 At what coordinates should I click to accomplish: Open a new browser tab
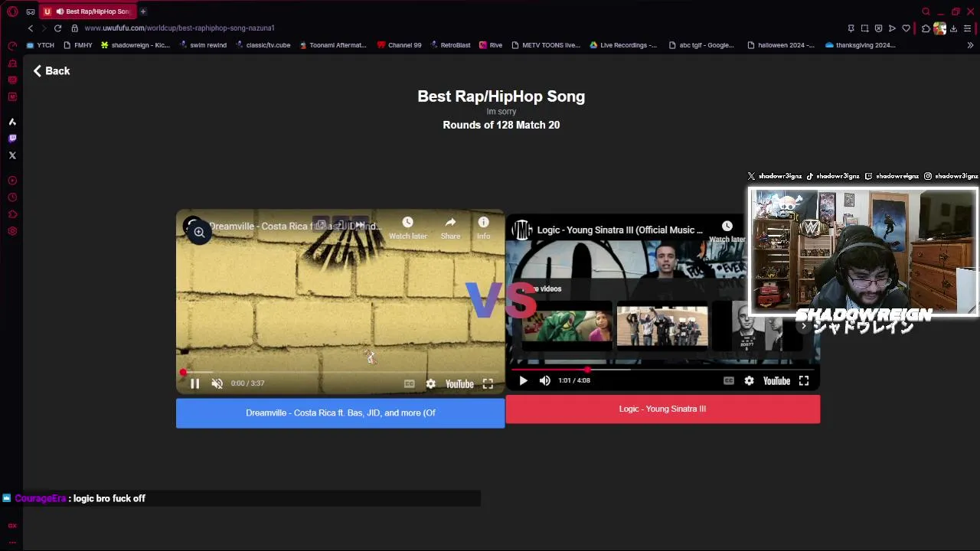click(x=142, y=11)
